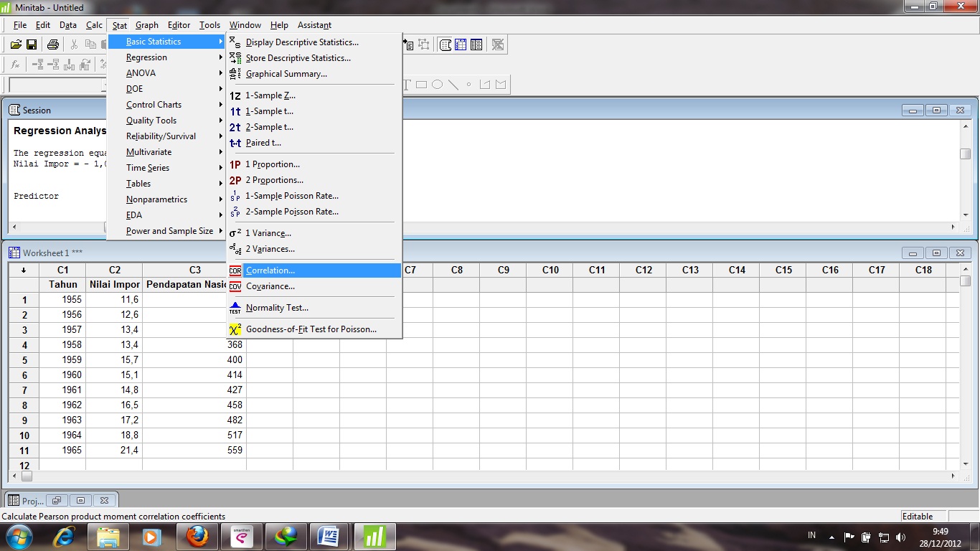Open the Tables submenu

(166, 184)
